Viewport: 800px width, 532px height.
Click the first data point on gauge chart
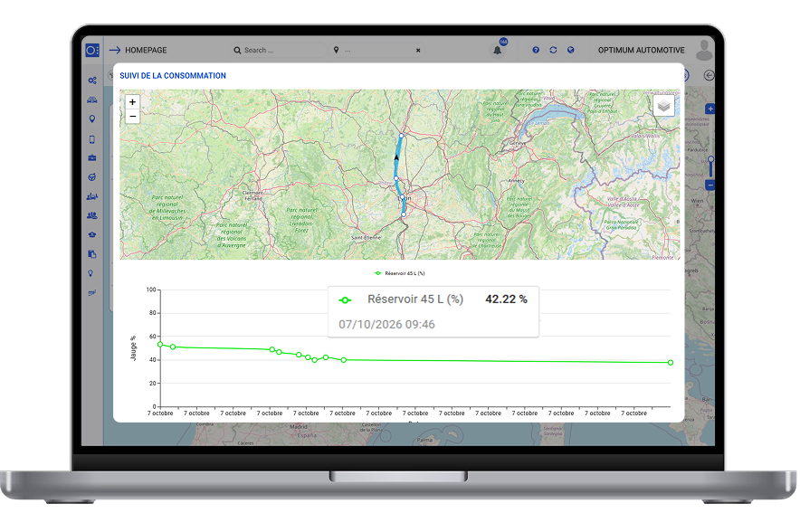(160, 345)
